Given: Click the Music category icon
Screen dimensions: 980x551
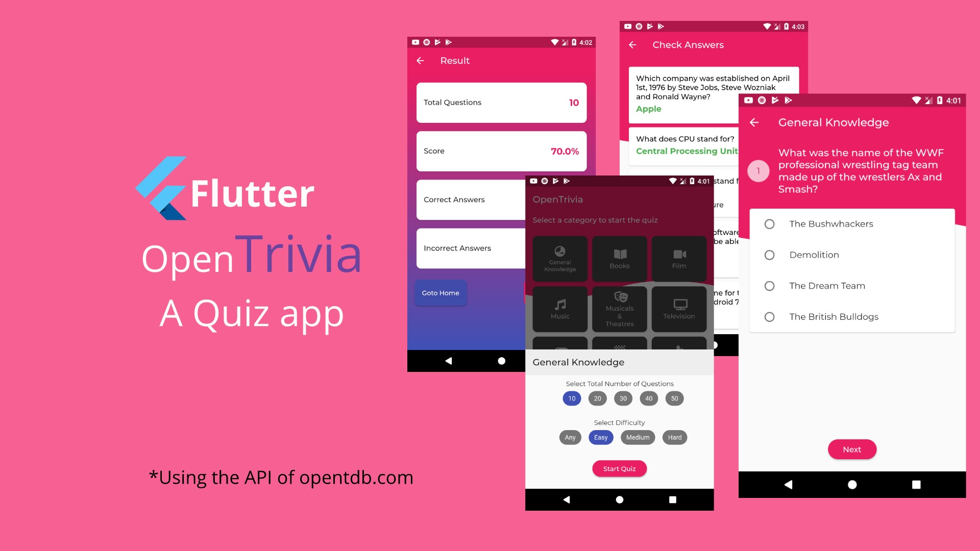Looking at the screenshot, I should click(x=560, y=309).
